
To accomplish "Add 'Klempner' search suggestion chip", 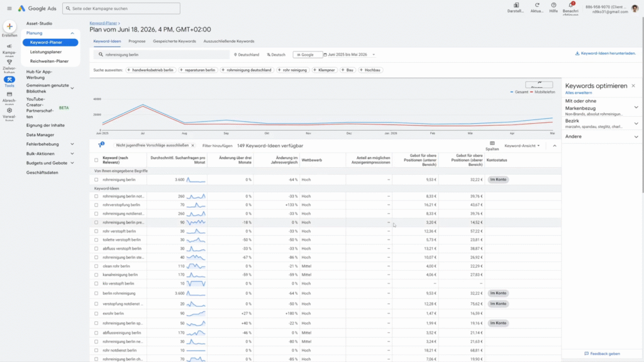I will click(x=324, y=70).
